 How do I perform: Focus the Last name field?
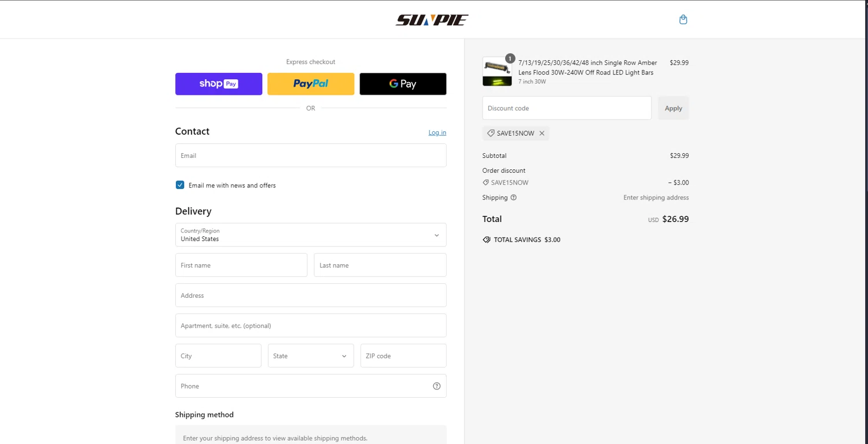(380, 265)
